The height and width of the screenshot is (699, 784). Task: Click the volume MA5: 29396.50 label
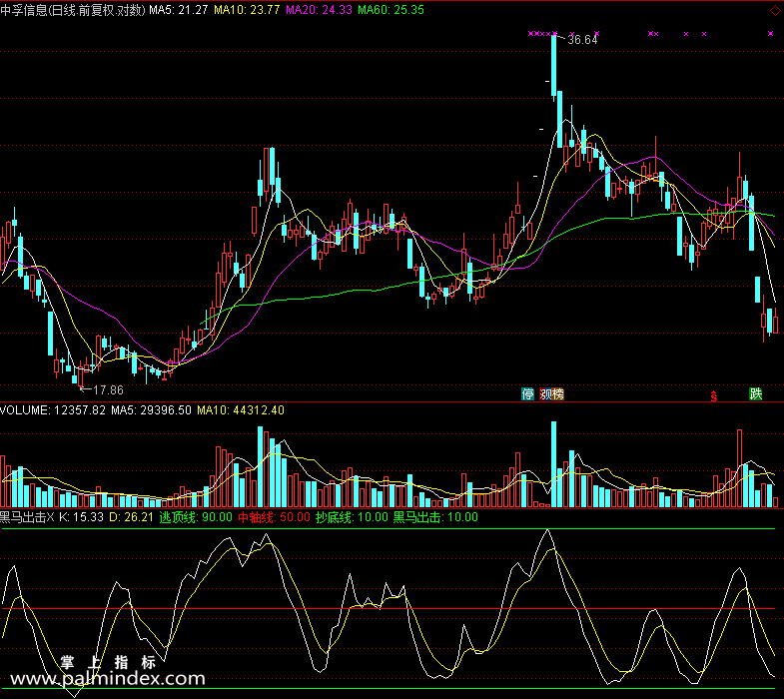151,410
